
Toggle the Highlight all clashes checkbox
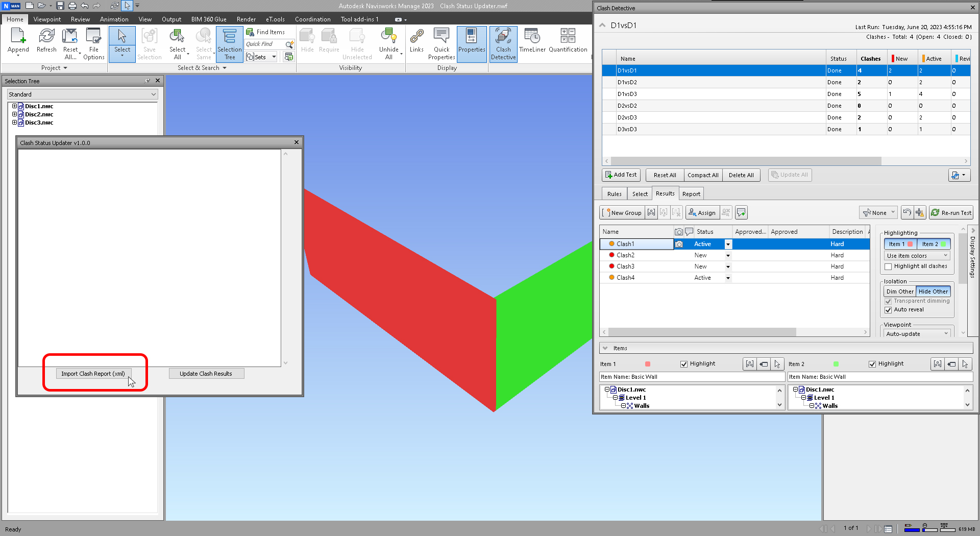click(888, 266)
